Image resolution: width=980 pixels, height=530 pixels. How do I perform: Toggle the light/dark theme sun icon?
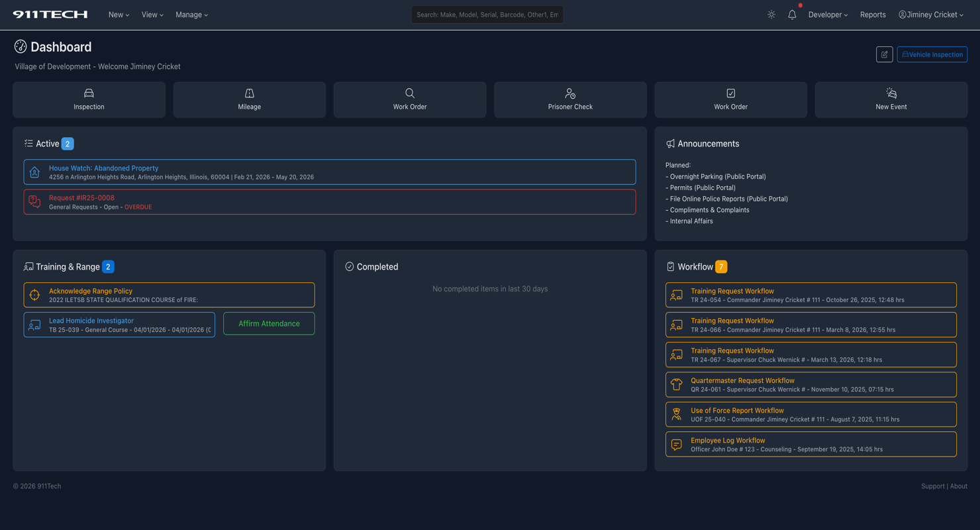click(771, 15)
